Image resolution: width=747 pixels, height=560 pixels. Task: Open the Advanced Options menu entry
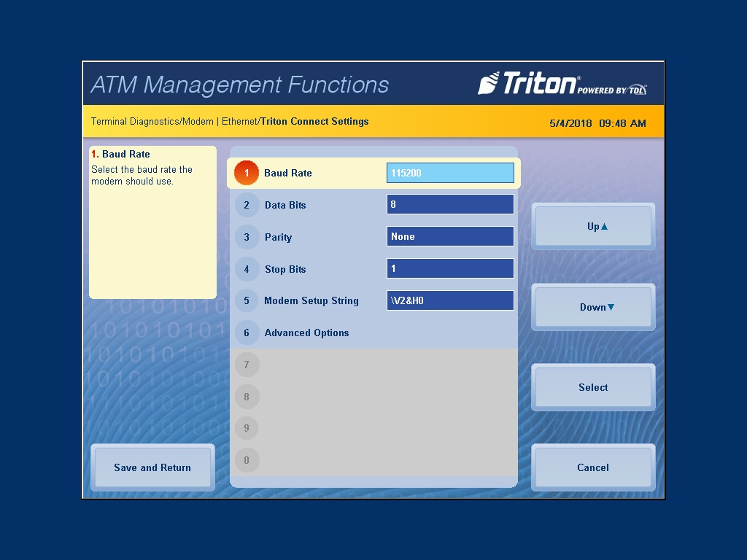point(306,332)
